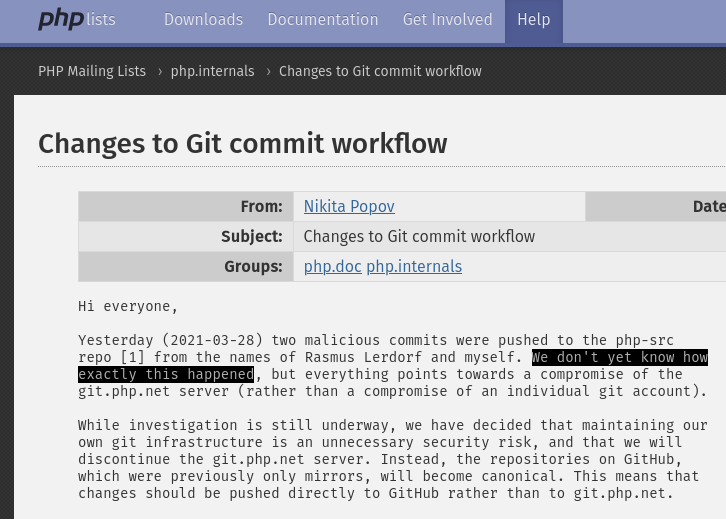This screenshot has width=726, height=519.
Task: Open the php.internals breadcrumb link
Action: (x=213, y=71)
